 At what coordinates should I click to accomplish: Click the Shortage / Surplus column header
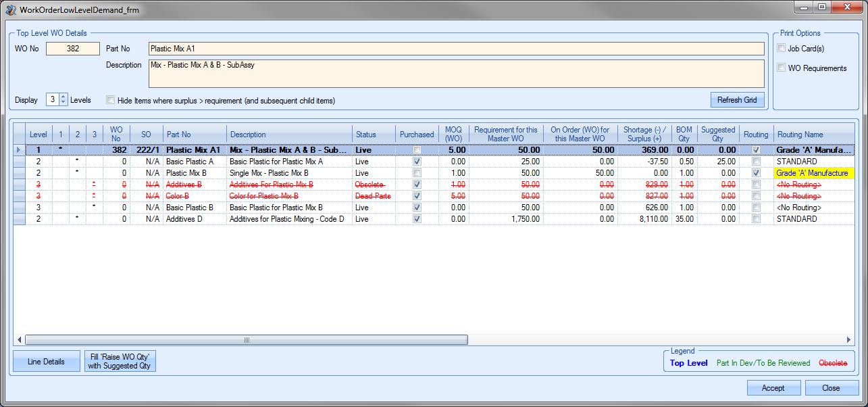pos(644,134)
